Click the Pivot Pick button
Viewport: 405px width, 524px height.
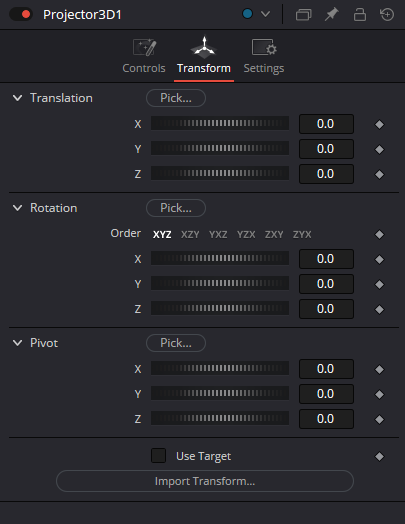[176, 343]
